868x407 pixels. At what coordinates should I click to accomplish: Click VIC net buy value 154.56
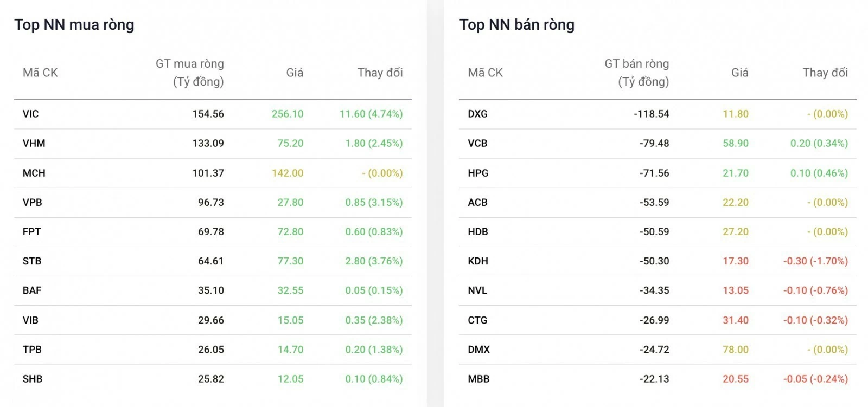[208, 114]
